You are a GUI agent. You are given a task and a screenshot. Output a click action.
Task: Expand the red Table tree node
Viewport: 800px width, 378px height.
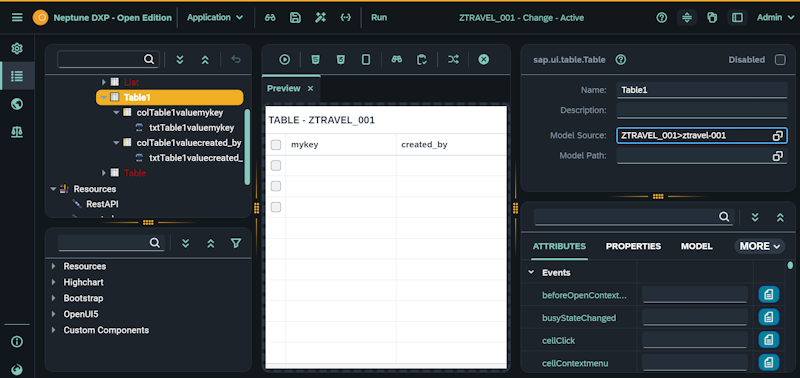[104, 173]
